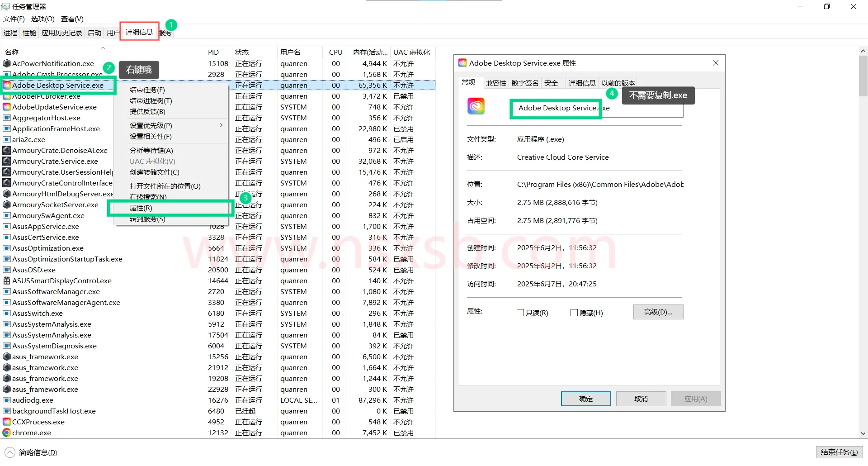Select the Adobe Desktop Service.exe row
The height and width of the screenshot is (466, 868).
[218, 86]
